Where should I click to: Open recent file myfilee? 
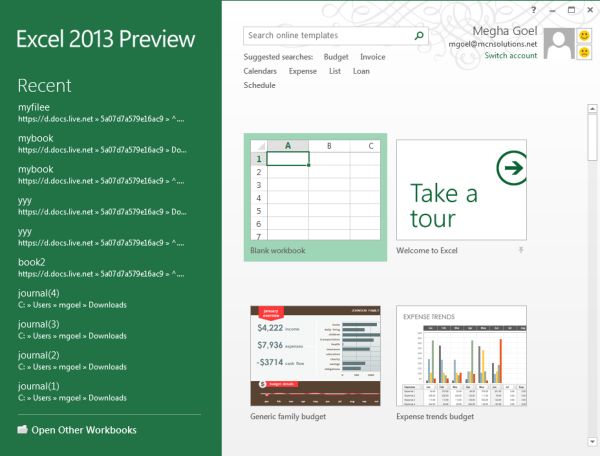pyautogui.click(x=101, y=112)
